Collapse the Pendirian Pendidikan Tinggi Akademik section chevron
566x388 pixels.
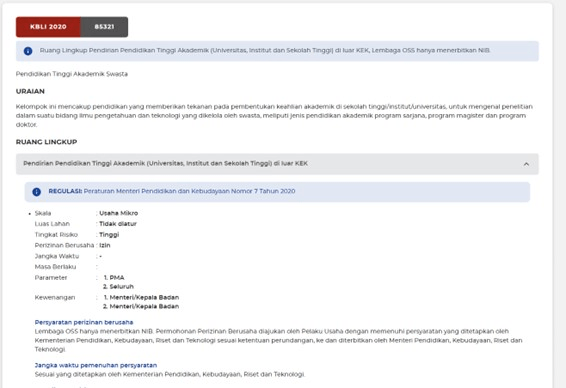click(526, 164)
